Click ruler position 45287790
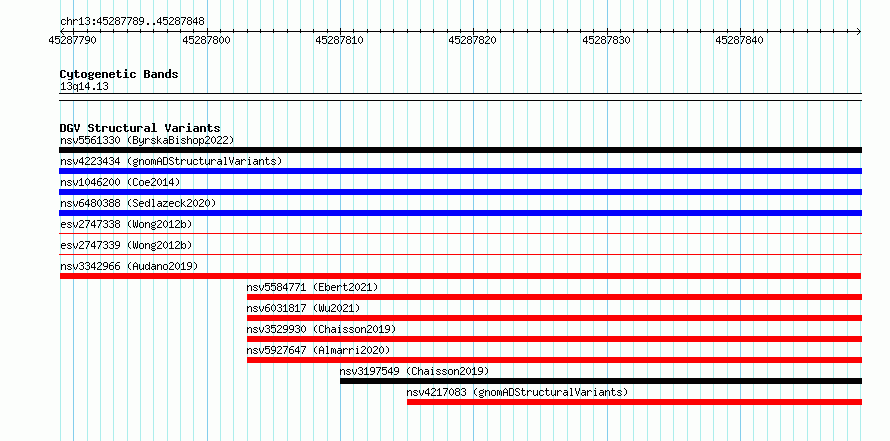 [72, 40]
